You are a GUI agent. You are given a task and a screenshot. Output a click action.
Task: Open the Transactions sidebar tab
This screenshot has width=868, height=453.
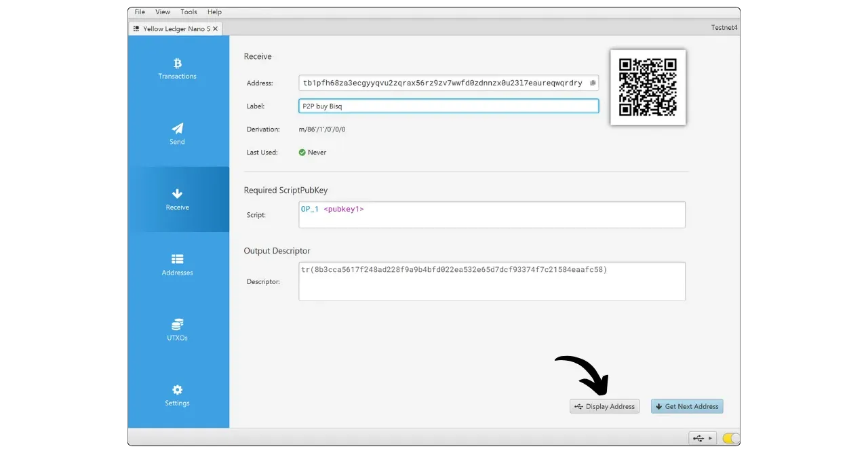(177, 68)
